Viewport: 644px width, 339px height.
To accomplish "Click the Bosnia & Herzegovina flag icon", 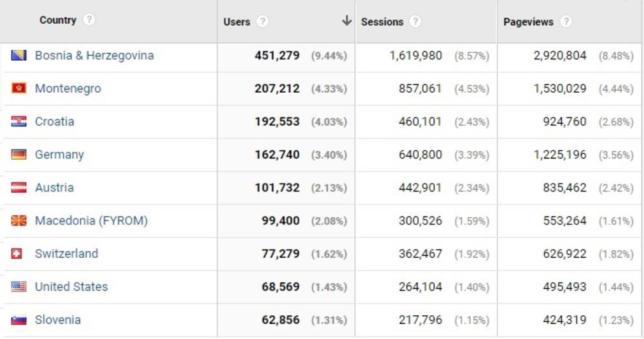I will pyautogui.click(x=19, y=55).
